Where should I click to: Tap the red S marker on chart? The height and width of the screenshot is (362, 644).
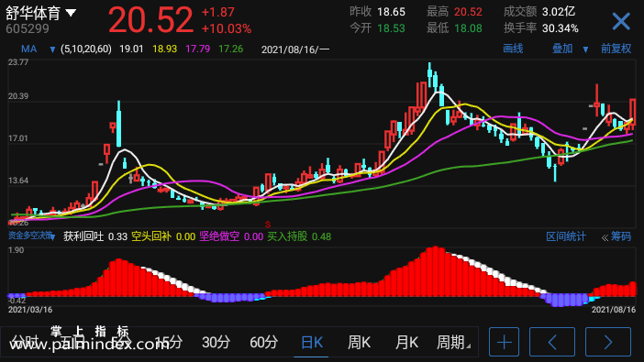tap(268, 225)
